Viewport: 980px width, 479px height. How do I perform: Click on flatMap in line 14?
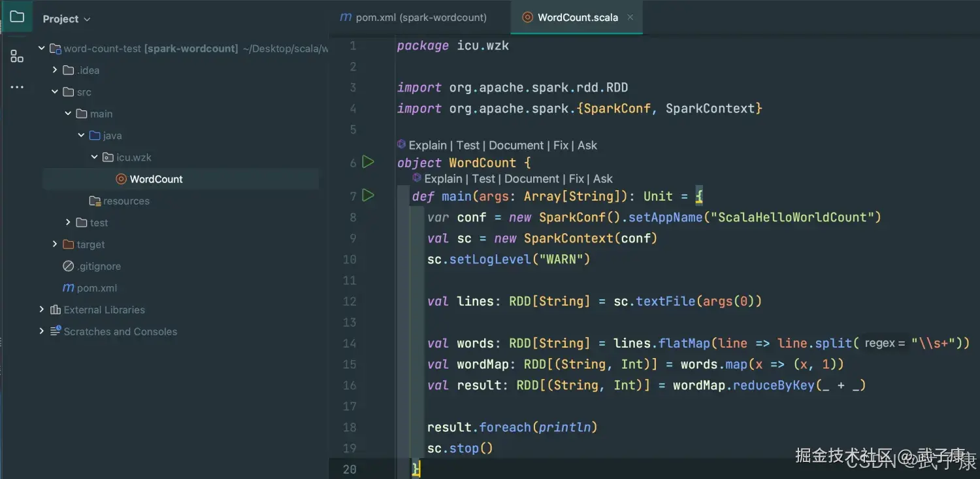click(684, 343)
